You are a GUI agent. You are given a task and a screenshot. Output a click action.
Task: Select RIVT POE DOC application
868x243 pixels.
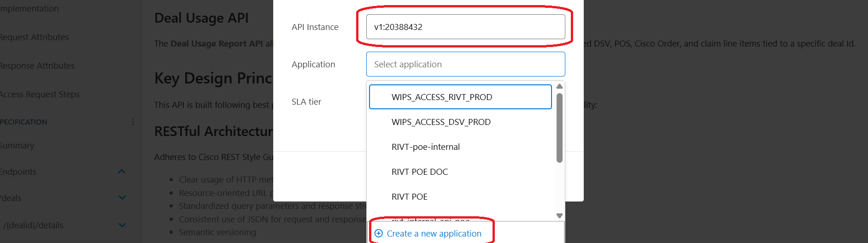[x=460, y=172]
